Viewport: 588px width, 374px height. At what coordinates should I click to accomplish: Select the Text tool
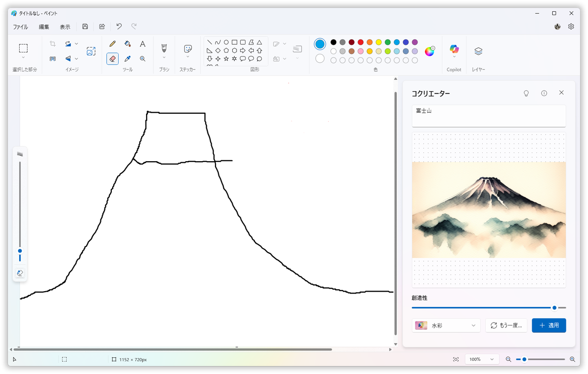[x=143, y=44]
